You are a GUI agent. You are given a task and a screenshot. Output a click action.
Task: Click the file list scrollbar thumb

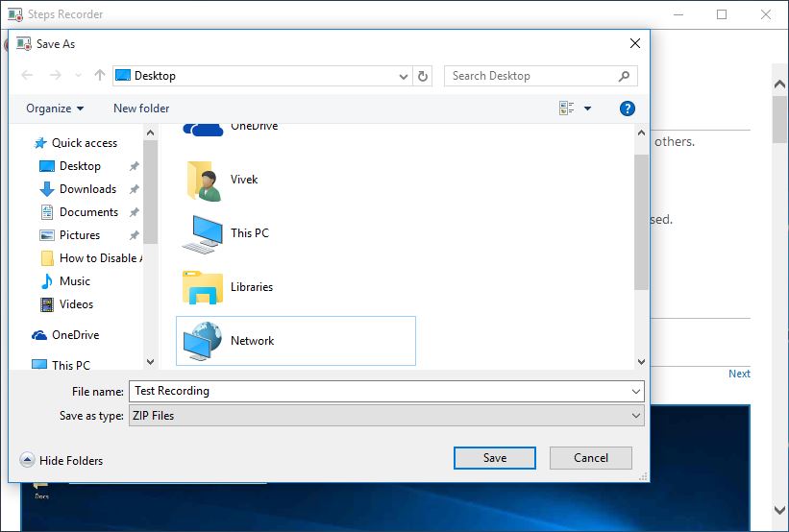coord(641,222)
